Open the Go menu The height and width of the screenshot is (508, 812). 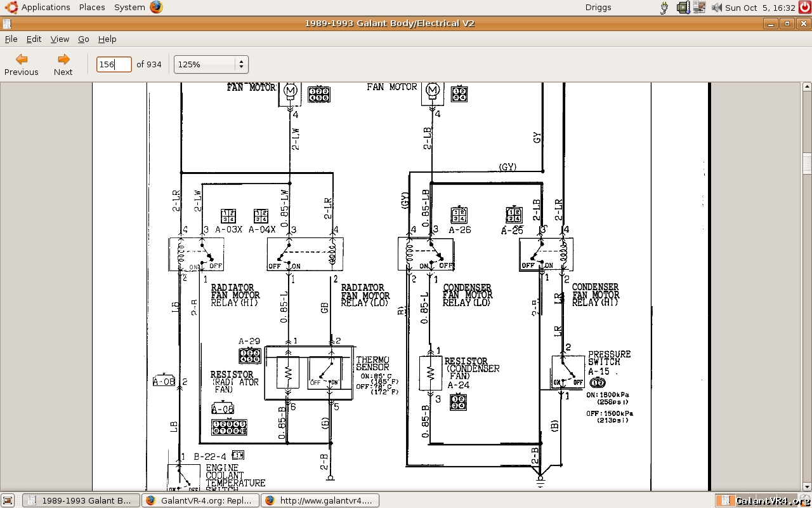click(84, 39)
